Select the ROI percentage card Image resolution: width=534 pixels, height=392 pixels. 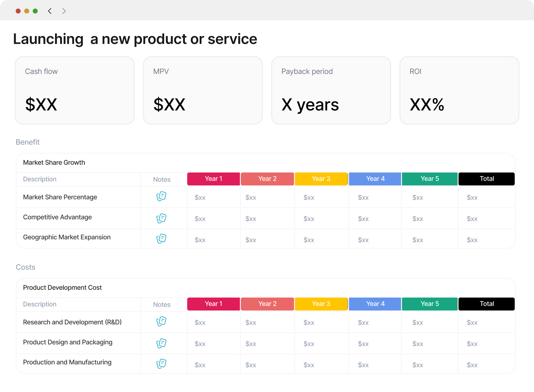tap(459, 90)
